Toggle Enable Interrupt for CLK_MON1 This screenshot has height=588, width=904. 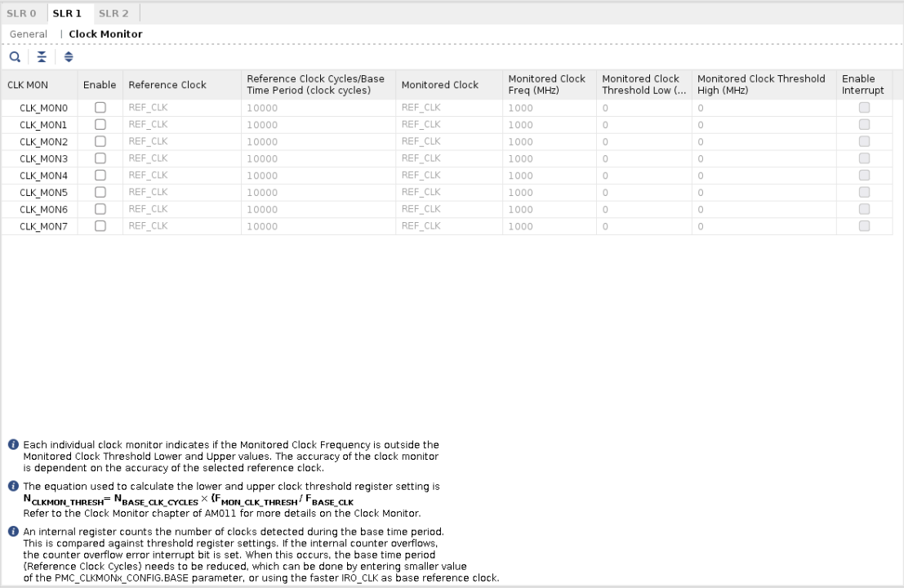tap(864, 124)
